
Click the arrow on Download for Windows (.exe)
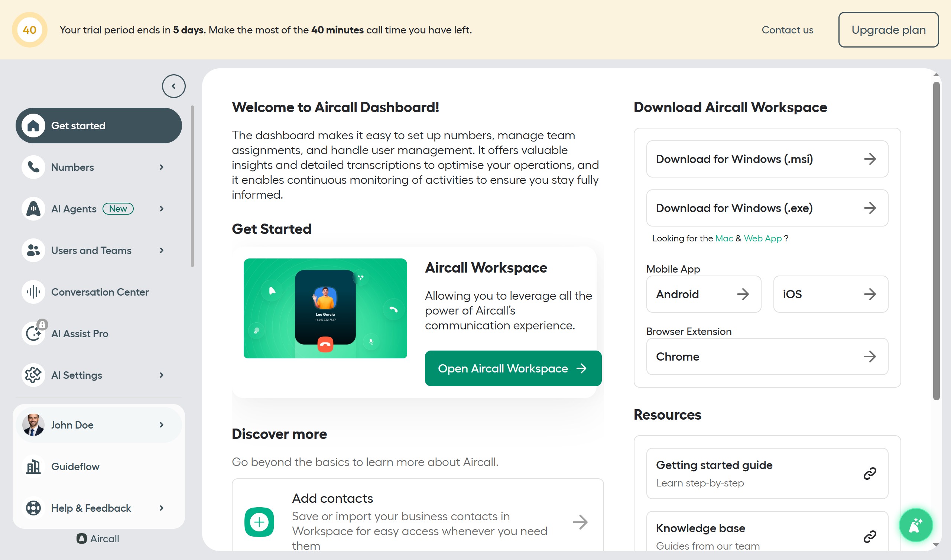[x=870, y=208]
